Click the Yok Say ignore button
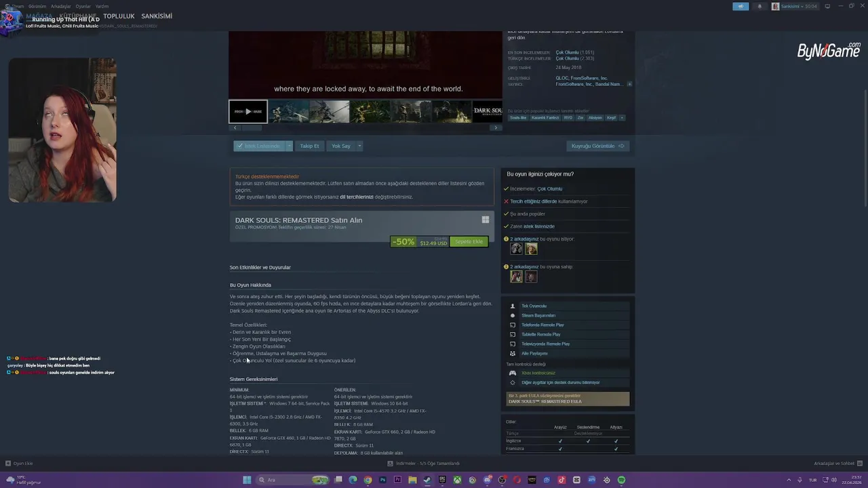Viewport: 868px width, 488px height. (x=341, y=146)
